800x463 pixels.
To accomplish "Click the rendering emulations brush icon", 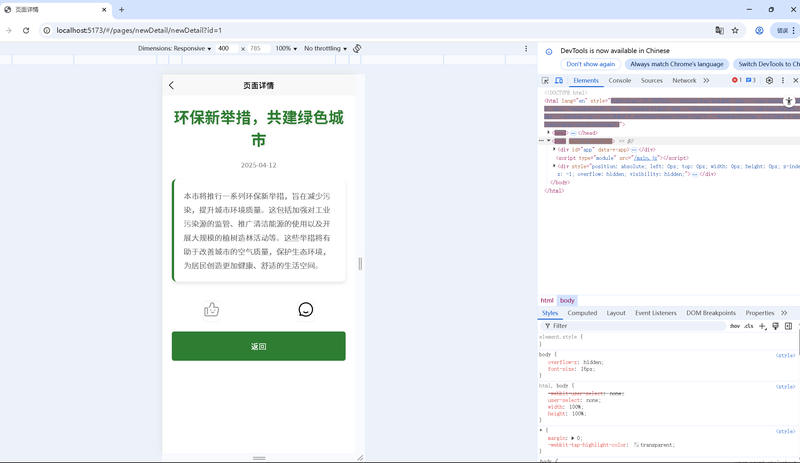I will click(776, 326).
